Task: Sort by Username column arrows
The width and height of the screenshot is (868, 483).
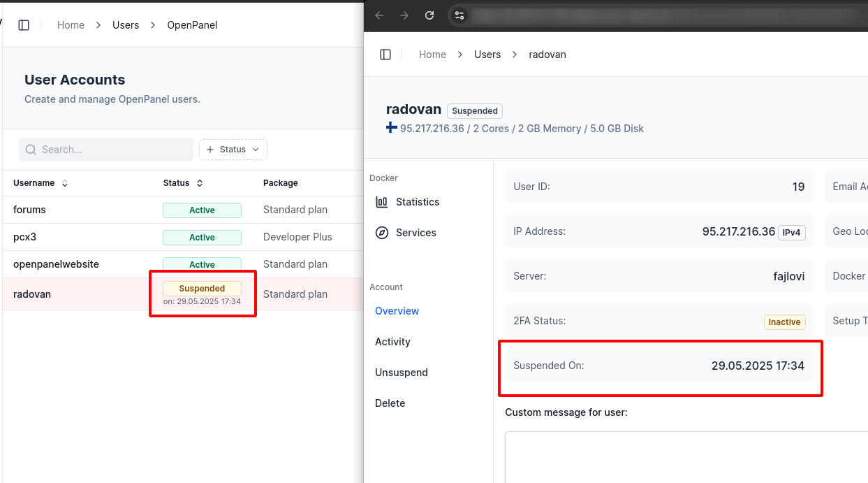Action: (x=65, y=183)
